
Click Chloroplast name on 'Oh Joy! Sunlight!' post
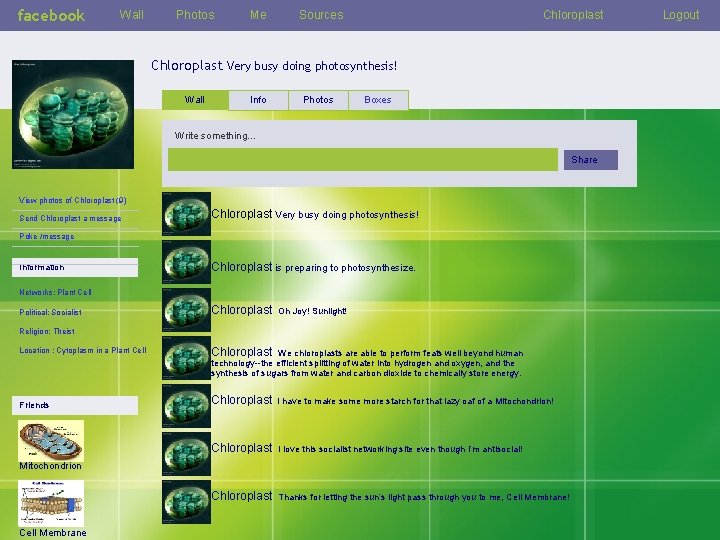[242, 310]
